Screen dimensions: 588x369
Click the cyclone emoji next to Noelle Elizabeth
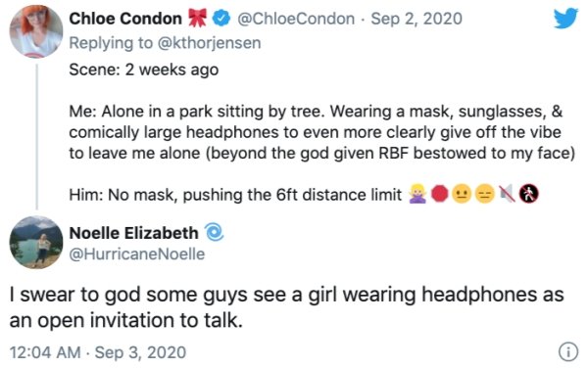pos(214,232)
